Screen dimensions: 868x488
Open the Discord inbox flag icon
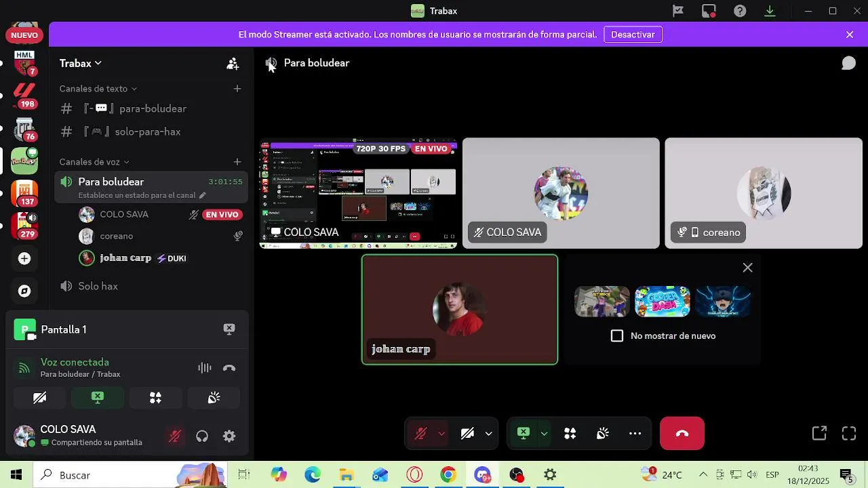click(677, 11)
